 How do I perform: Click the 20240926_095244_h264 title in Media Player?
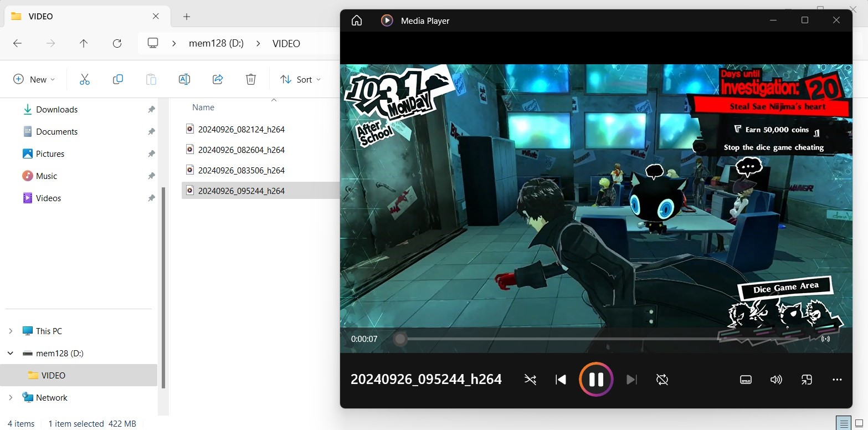point(426,380)
